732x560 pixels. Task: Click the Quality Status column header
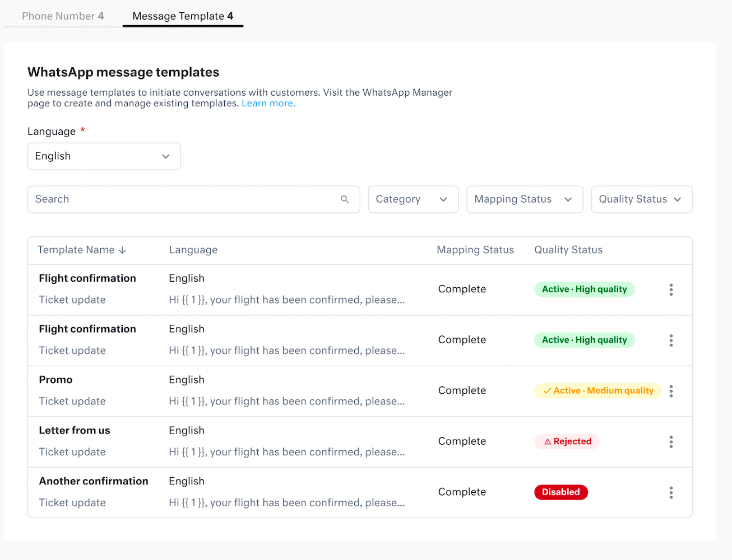point(568,250)
